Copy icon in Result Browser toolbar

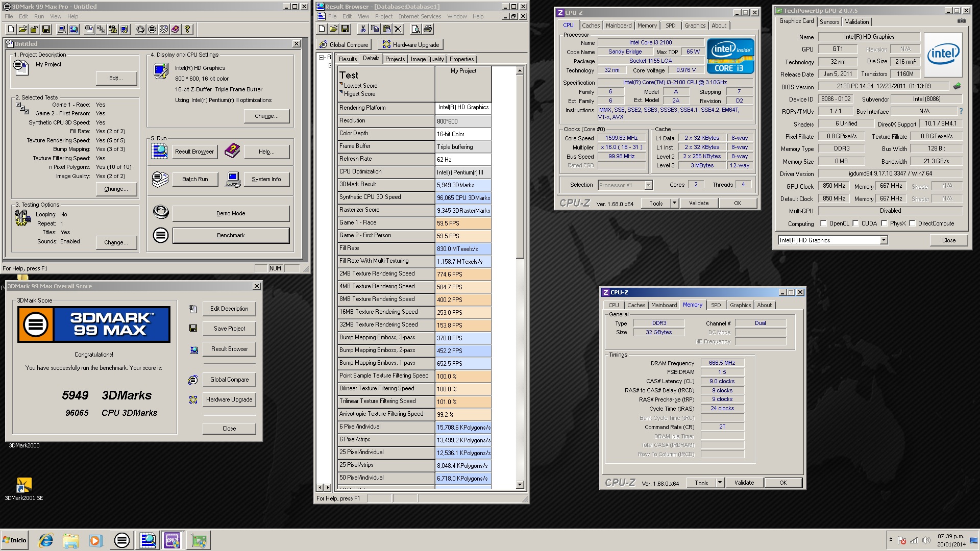coord(375,29)
